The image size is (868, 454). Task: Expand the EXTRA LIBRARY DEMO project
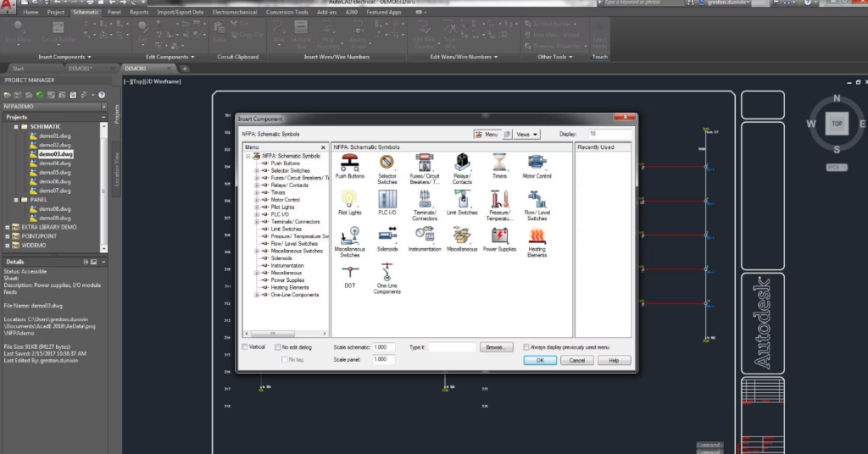click(7, 227)
